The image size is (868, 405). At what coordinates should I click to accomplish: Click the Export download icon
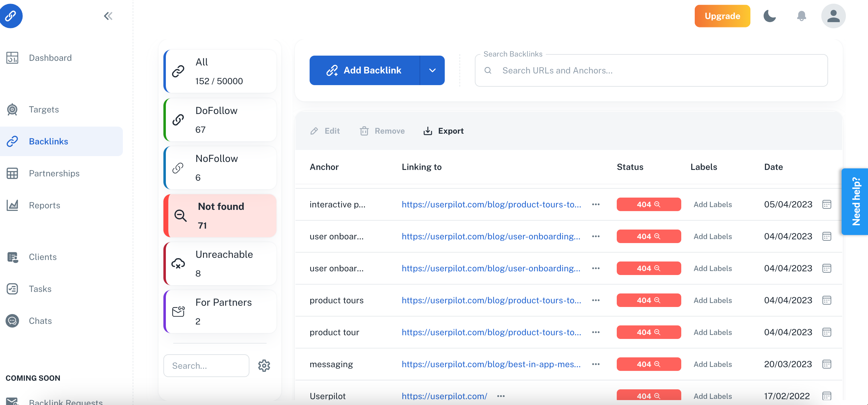click(x=427, y=131)
